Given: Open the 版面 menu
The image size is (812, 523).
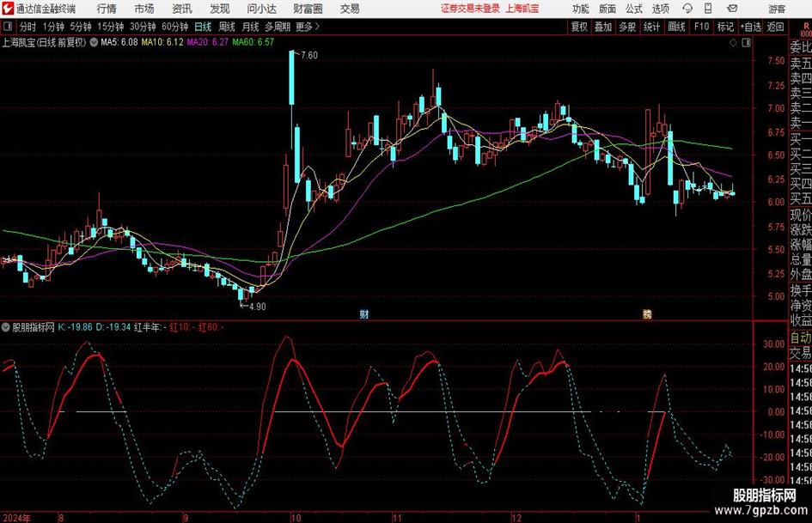Looking at the screenshot, I should (607, 9).
